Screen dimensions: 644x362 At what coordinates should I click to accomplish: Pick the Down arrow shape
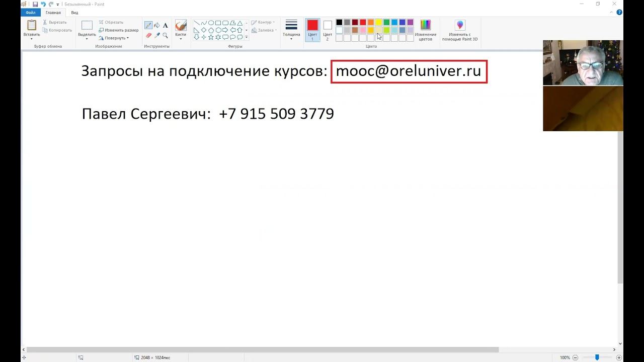click(x=197, y=37)
